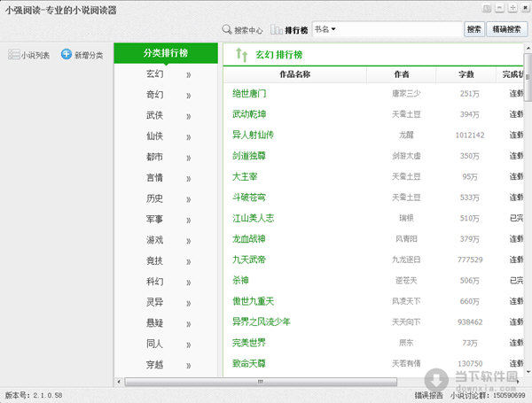532x403 pixels.
Task: Open the novel 斗破苍穹
Action: pos(249,198)
